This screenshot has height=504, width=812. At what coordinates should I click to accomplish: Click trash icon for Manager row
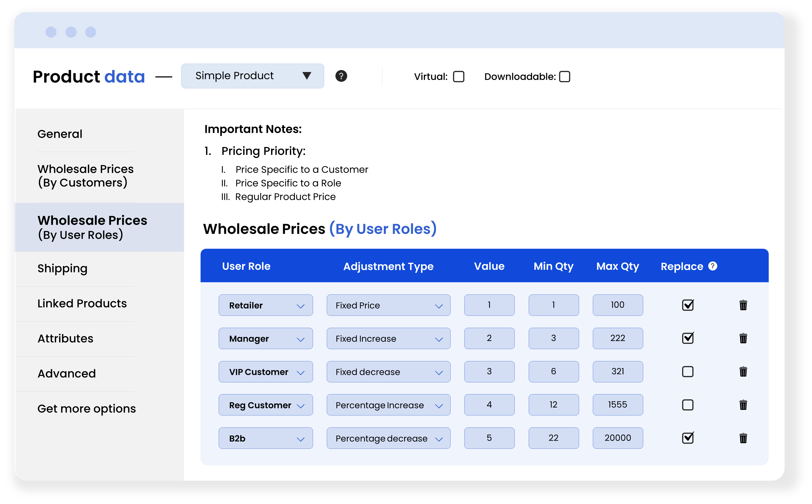[x=743, y=338]
